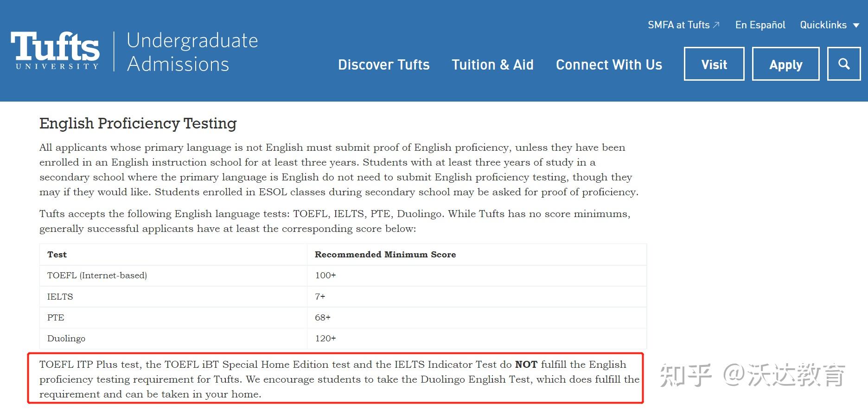Select the 120+ score cell

(477, 339)
